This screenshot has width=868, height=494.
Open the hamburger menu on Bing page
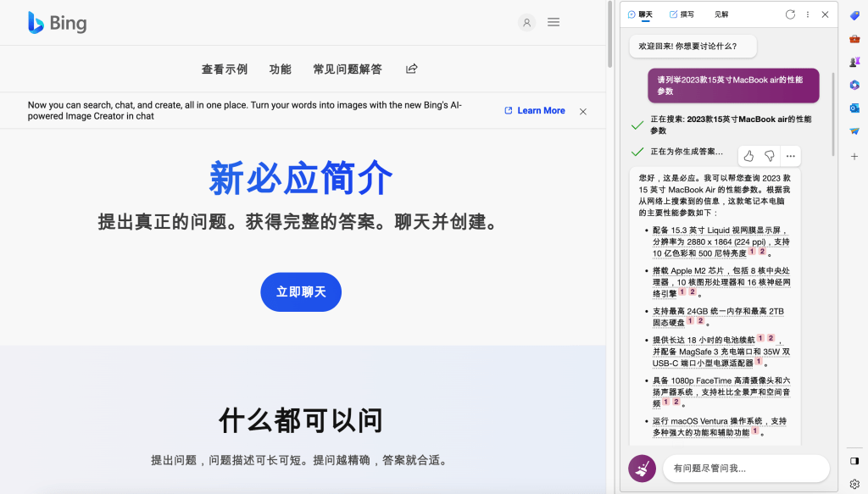coord(553,22)
